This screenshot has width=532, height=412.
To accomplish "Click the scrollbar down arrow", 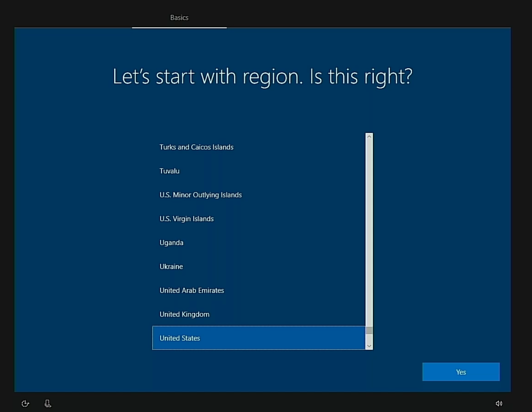I will pyautogui.click(x=369, y=346).
